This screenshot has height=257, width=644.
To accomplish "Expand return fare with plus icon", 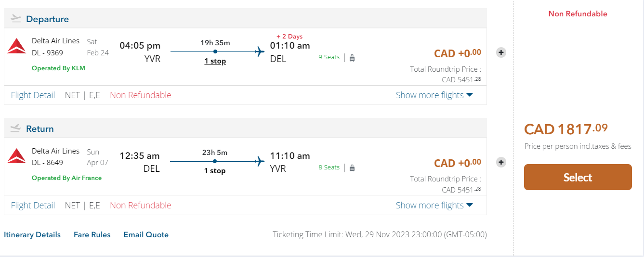I will click(x=501, y=162).
